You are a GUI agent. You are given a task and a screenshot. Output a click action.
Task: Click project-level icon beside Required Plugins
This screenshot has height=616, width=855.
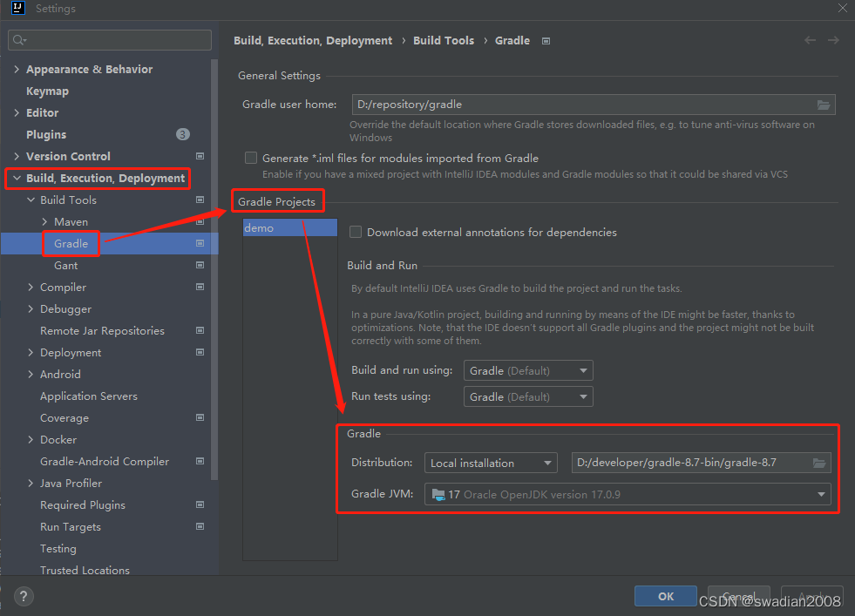tap(200, 505)
